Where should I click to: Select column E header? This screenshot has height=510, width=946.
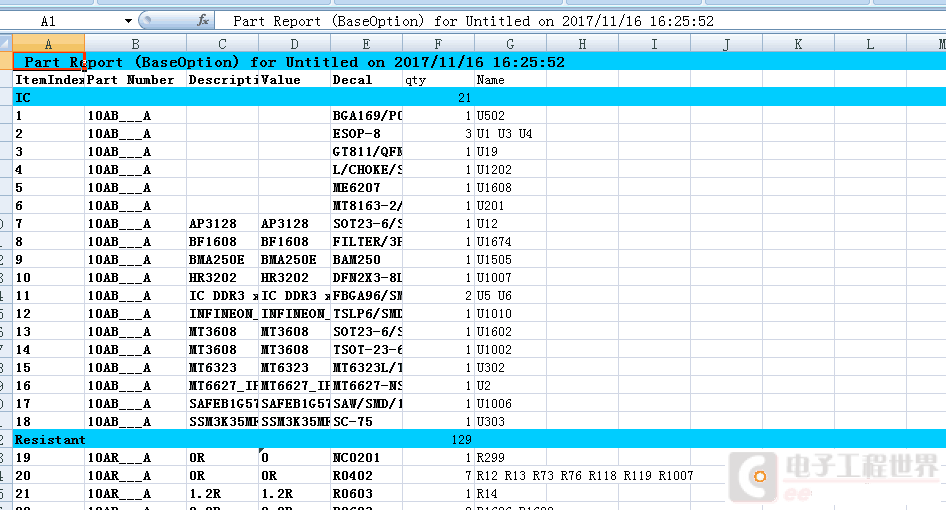coord(366,44)
